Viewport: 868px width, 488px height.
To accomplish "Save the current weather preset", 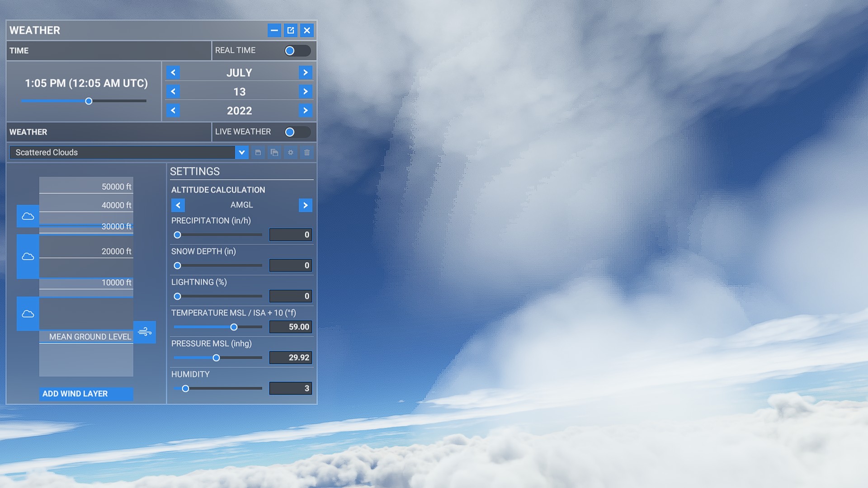I will point(258,152).
